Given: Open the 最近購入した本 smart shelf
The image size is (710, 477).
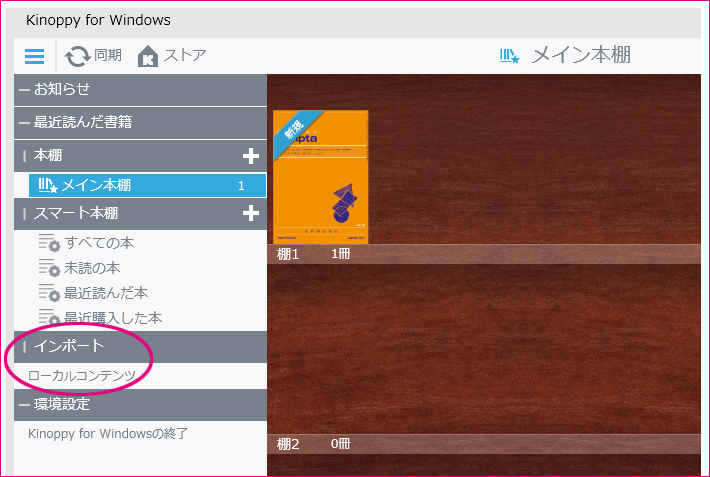Looking at the screenshot, I should (113, 318).
